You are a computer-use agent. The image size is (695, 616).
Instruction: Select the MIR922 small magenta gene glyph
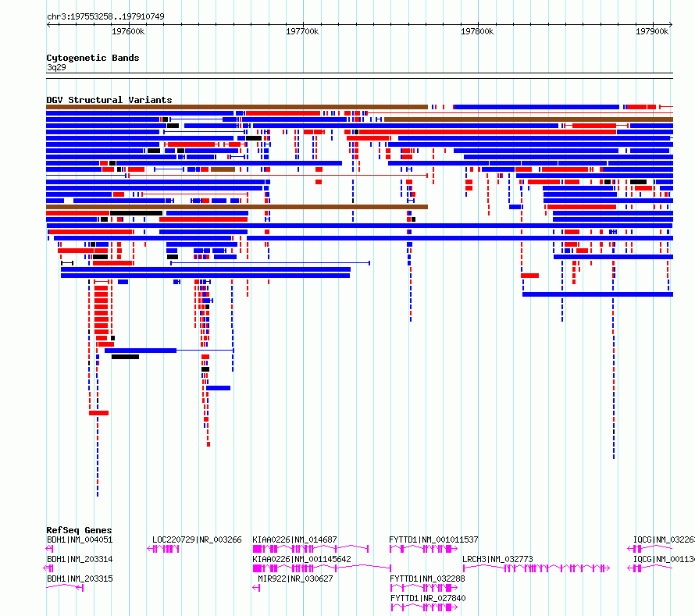pyautogui.click(x=256, y=588)
